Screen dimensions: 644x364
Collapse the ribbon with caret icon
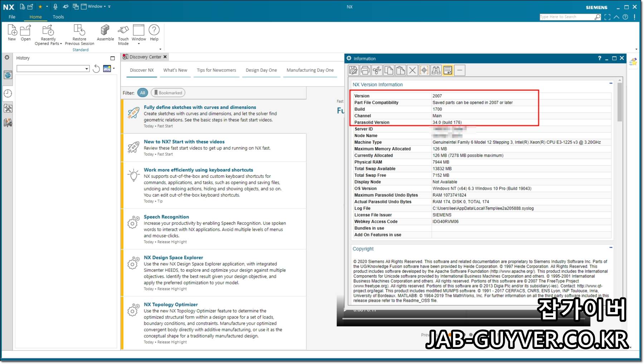616,17
